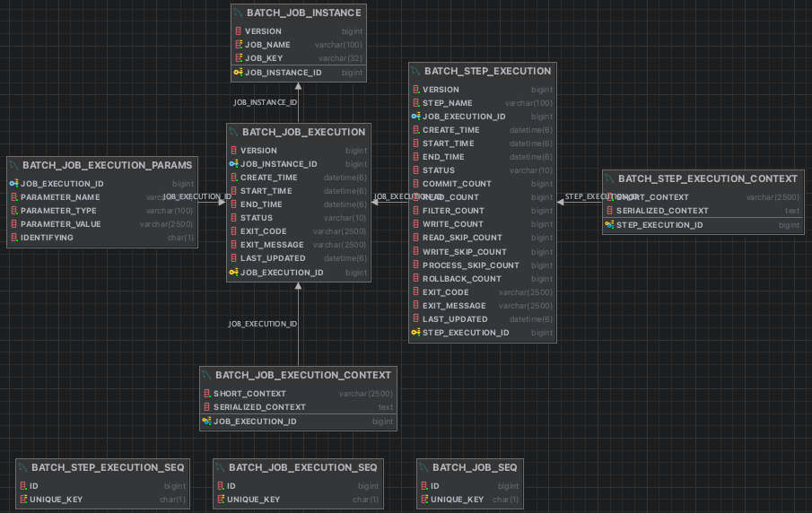This screenshot has width=812, height=513.
Task: Select STATUS column in BATCH_JOB_EXECUTION
Action: [299, 218]
